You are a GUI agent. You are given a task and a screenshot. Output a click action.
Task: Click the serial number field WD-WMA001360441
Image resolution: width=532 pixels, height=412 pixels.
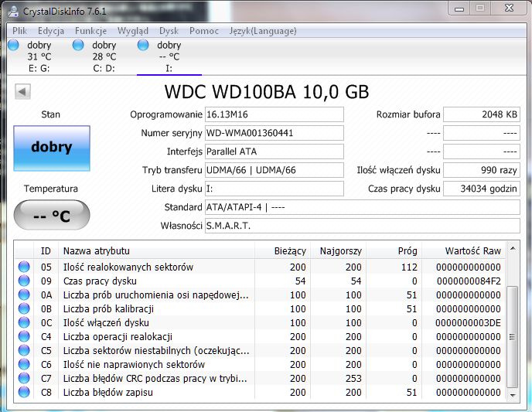[x=275, y=133]
